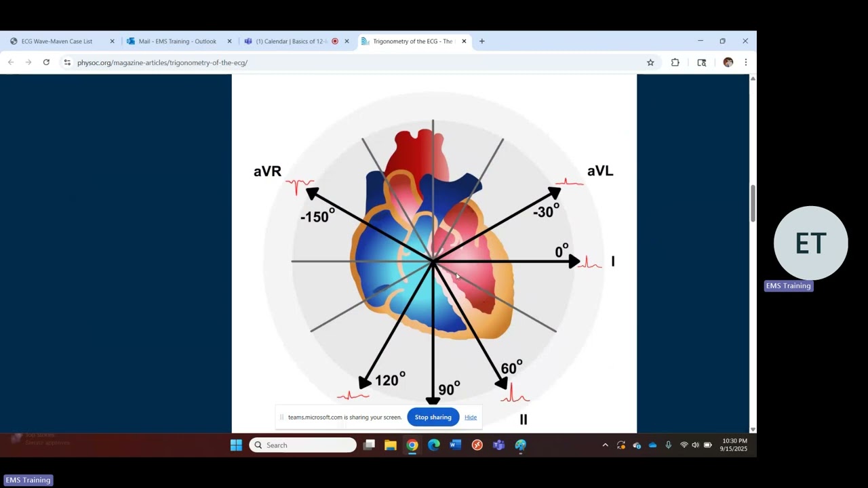
Task: Open the Chrome profile avatar
Action: pos(728,62)
